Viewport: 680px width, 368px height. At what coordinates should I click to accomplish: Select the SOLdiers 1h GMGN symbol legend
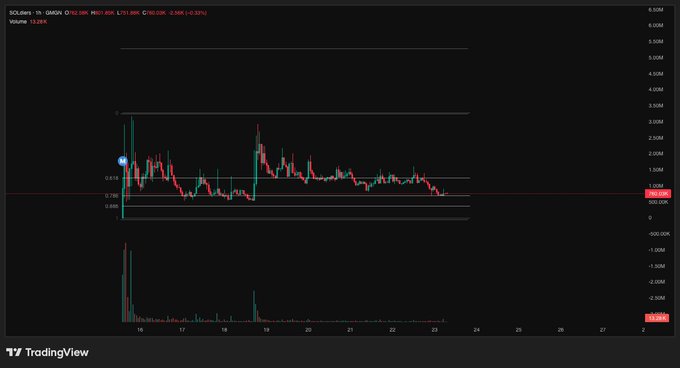[36, 13]
